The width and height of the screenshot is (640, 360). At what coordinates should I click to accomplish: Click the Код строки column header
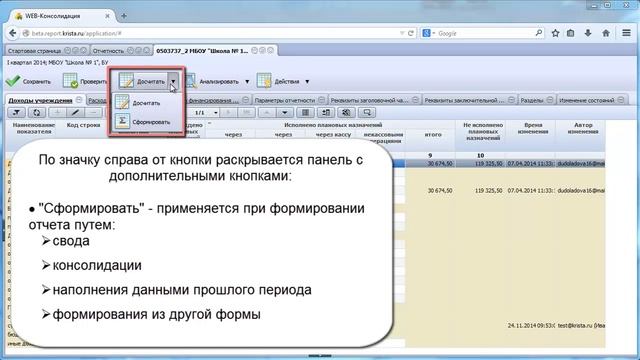pyautogui.click(x=83, y=125)
